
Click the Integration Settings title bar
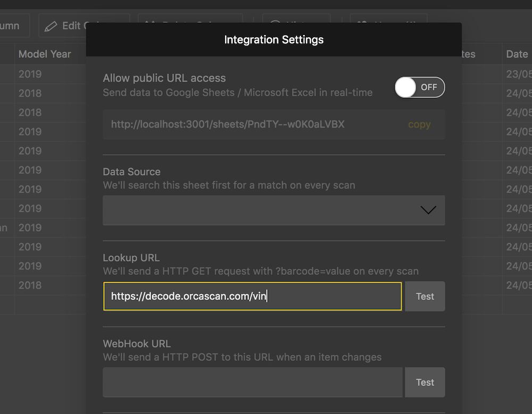coord(273,40)
